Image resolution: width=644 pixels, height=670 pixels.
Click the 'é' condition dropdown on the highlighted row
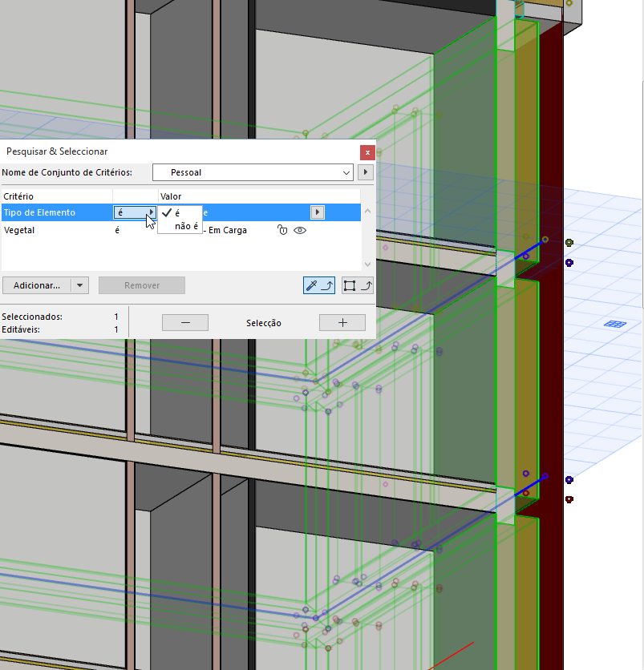(134, 212)
